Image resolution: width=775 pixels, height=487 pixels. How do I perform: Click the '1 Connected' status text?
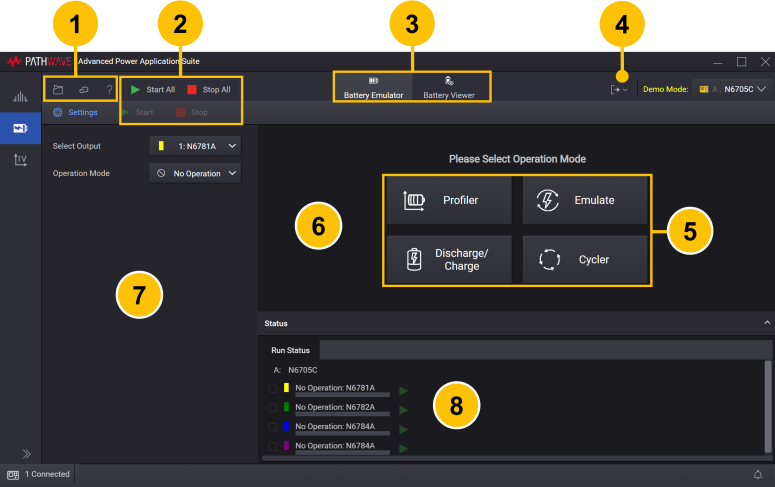[x=47, y=474]
